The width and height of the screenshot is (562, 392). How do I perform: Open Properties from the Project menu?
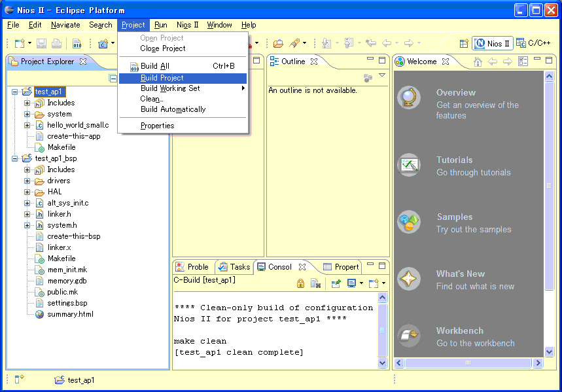183,126
